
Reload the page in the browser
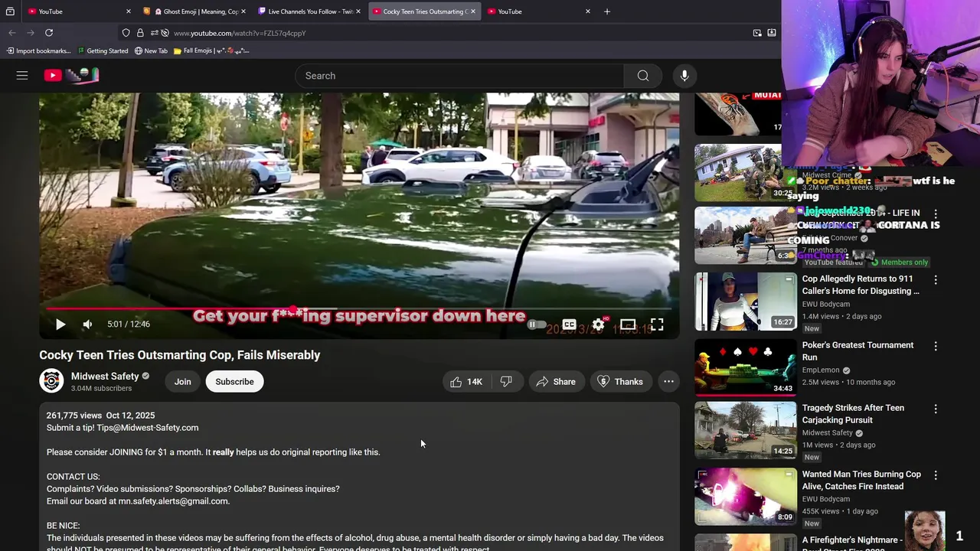tap(49, 33)
